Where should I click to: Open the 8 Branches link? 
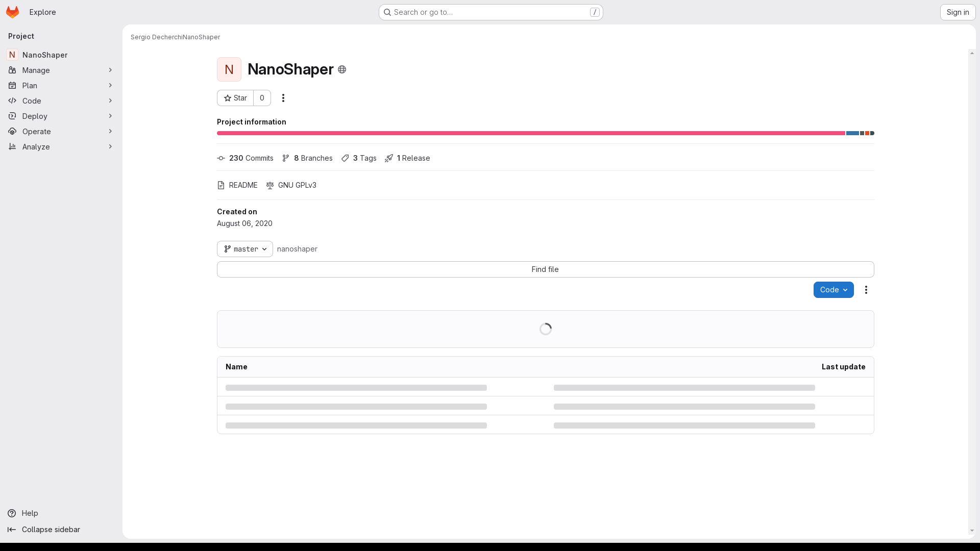tap(307, 158)
